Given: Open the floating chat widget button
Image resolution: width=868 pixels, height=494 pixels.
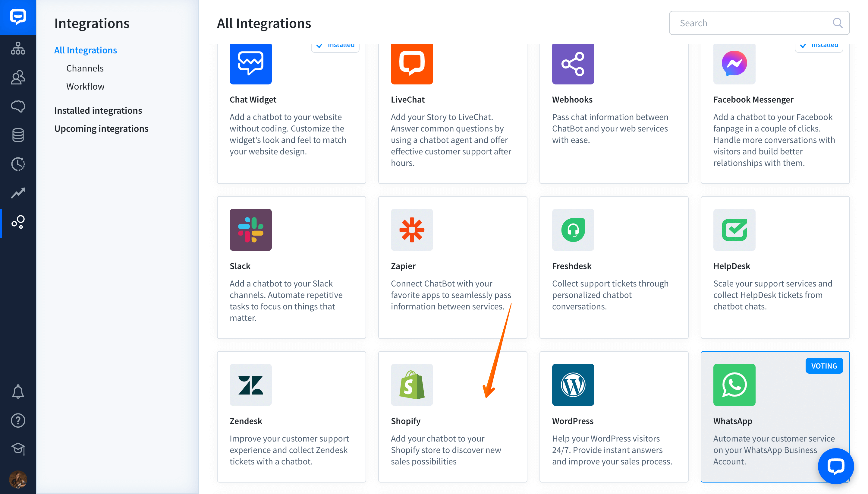Looking at the screenshot, I should point(835,466).
